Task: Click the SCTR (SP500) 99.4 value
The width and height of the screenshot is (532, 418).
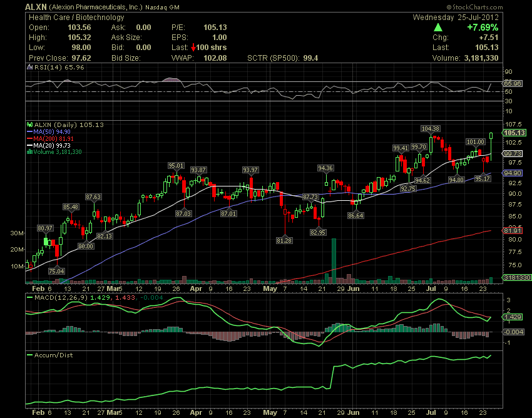Action: (x=311, y=58)
